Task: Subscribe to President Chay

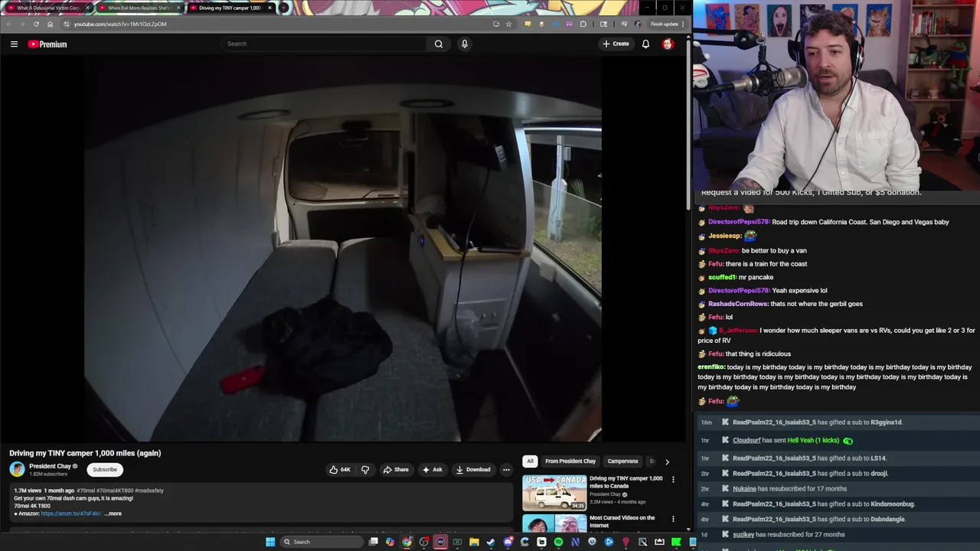Action: click(105, 470)
